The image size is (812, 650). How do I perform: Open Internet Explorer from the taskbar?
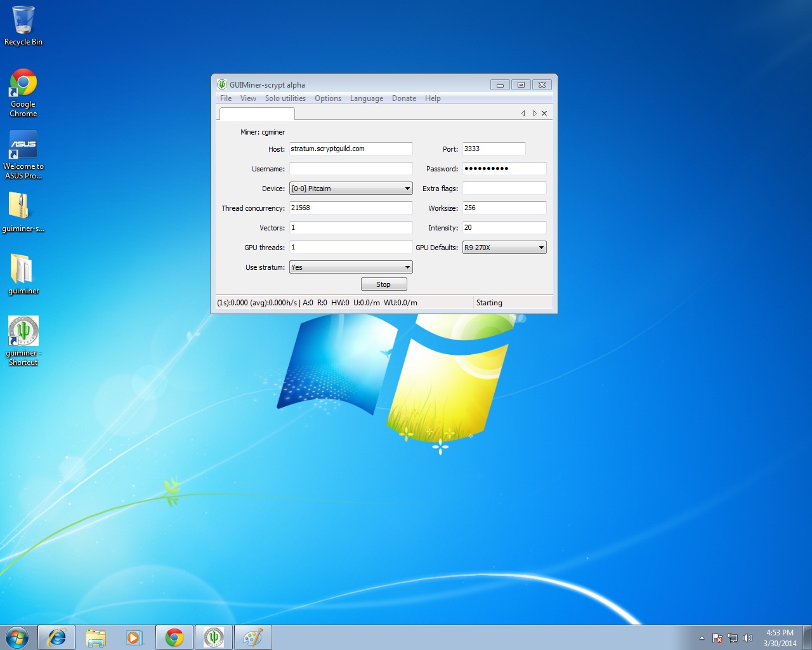56,637
